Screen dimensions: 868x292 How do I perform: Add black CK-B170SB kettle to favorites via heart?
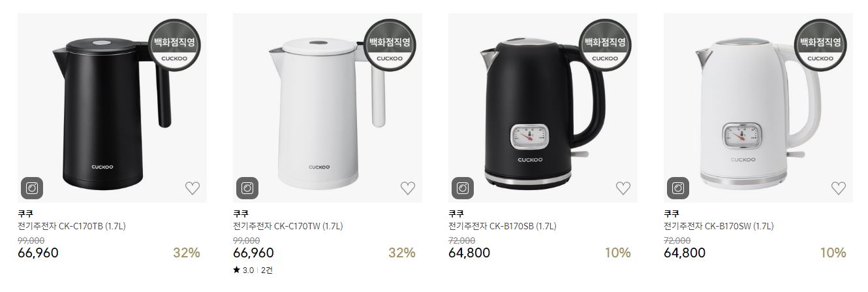click(623, 188)
